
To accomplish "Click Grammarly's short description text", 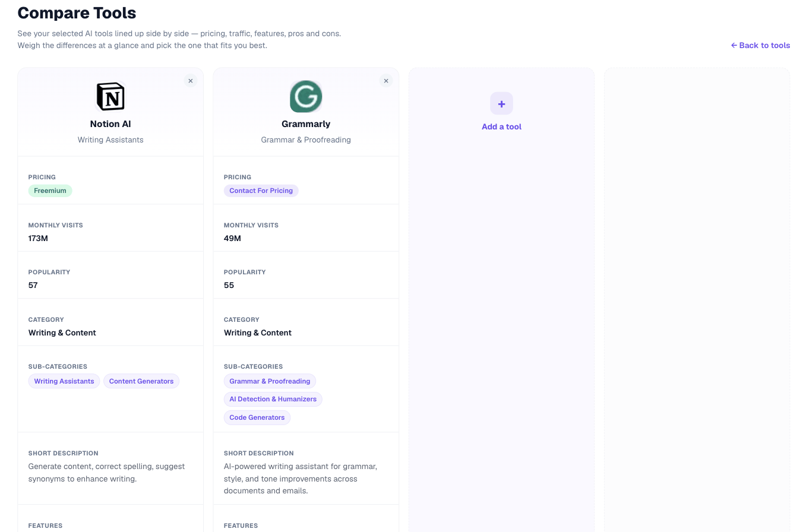I will [x=301, y=479].
